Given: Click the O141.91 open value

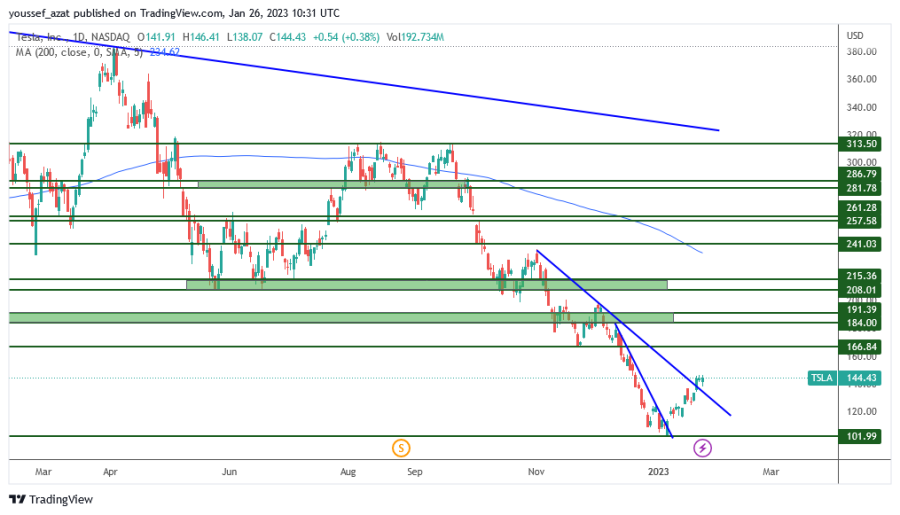Looking at the screenshot, I should point(156,37).
